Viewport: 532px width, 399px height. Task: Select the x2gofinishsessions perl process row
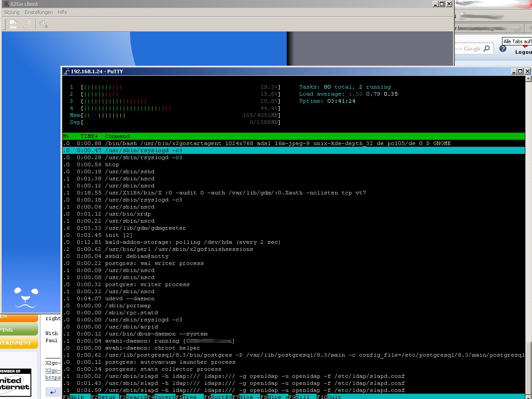[294, 249]
